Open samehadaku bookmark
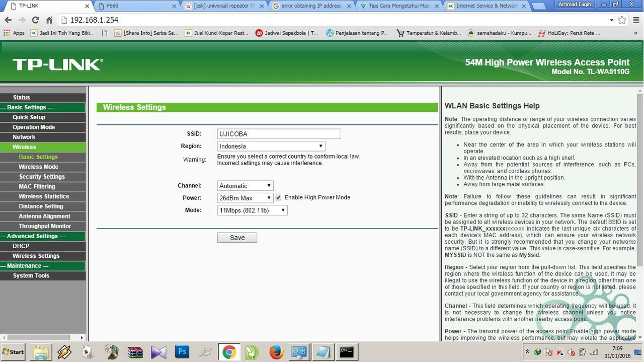Screen dimensions: 644x362 [x=499, y=33]
